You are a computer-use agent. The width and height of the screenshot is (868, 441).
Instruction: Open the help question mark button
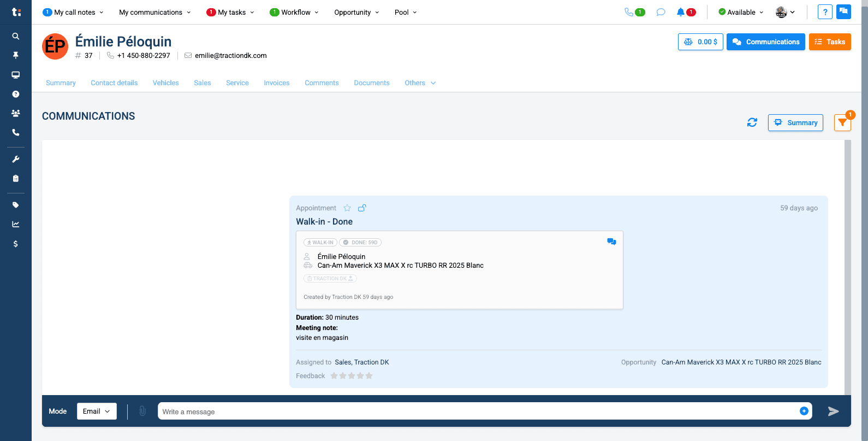[825, 12]
